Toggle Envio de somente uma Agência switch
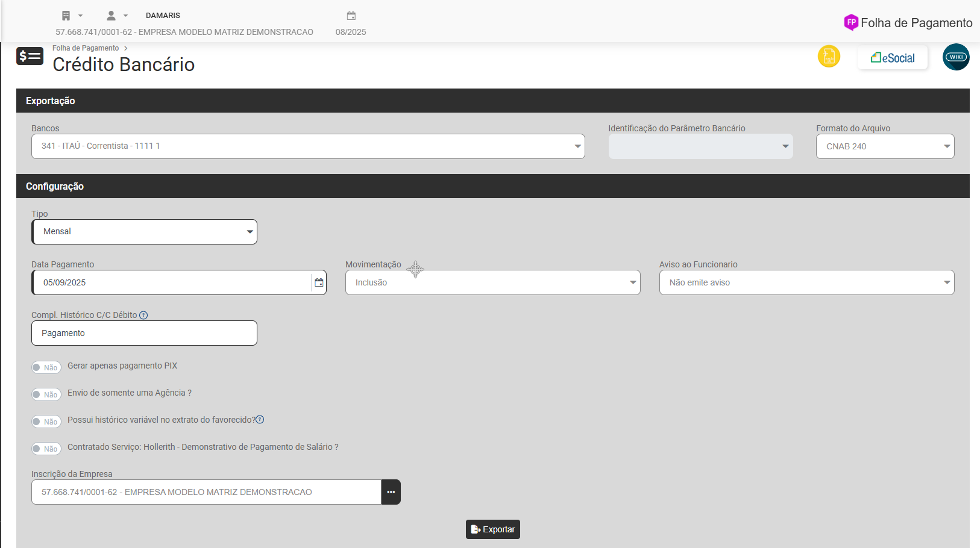Image resolution: width=980 pixels, height=548 pixels. point(46,394)
